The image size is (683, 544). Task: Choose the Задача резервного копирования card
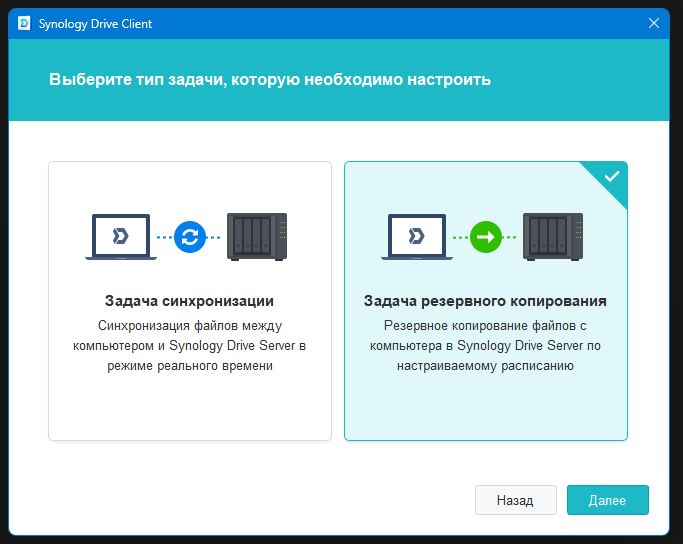click(x=486, y=301)
